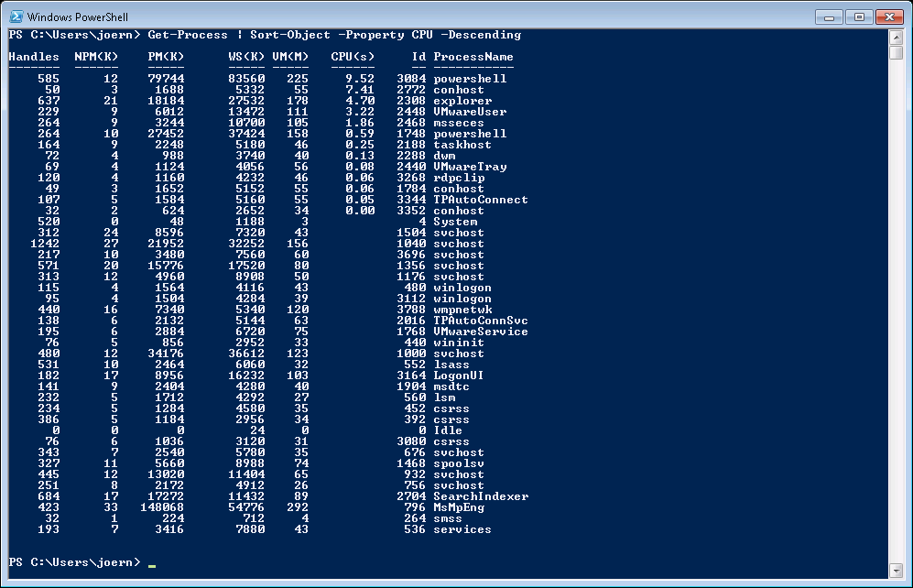Screen dimensions: 913x588
Task: Click the CPU(s) column header
Action: [x=353, y=57]
